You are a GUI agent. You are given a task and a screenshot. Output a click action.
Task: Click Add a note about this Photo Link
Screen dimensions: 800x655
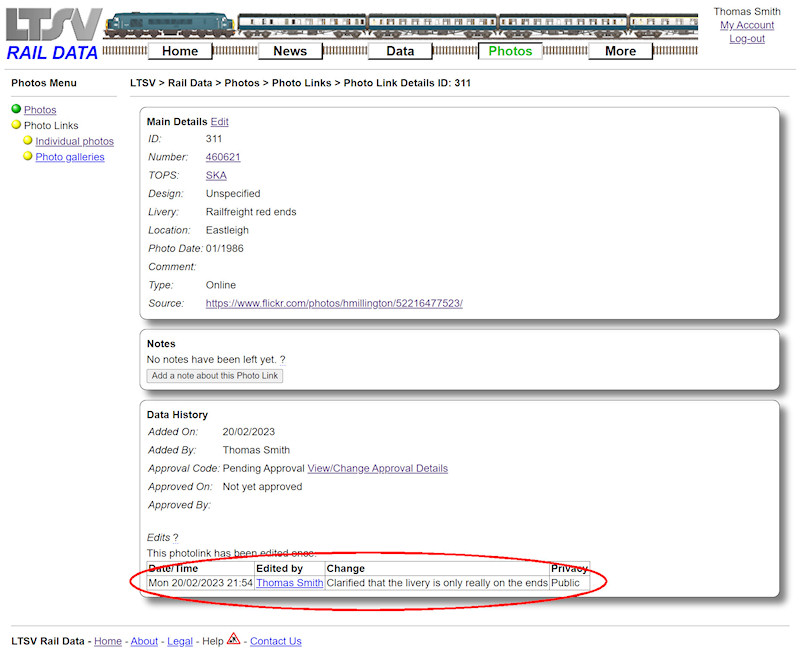pos(214,375)
